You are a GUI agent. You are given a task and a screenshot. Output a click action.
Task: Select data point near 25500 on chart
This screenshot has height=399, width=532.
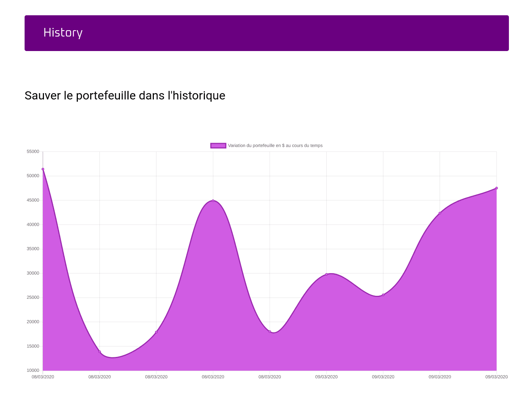click(383, 295)
